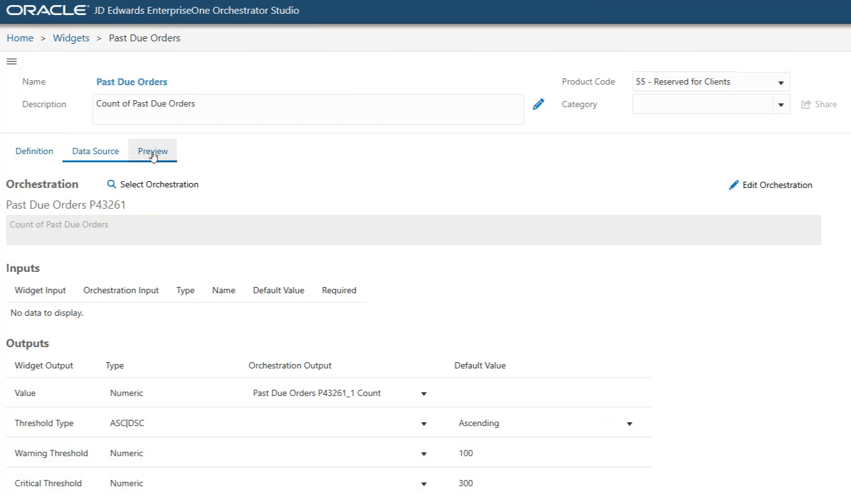851x495 pixels.
Task: Click the pencil icon beside Description
Action: 538,104
